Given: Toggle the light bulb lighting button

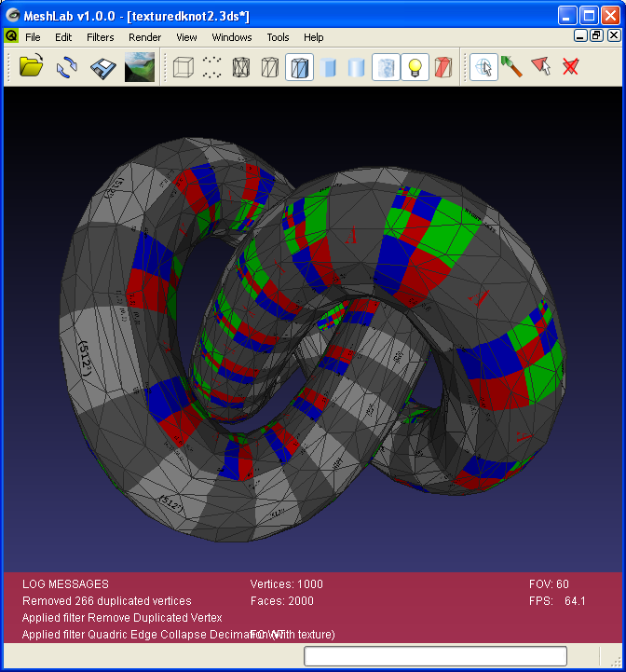Looking at the screenshot, I should coord(415,67).
